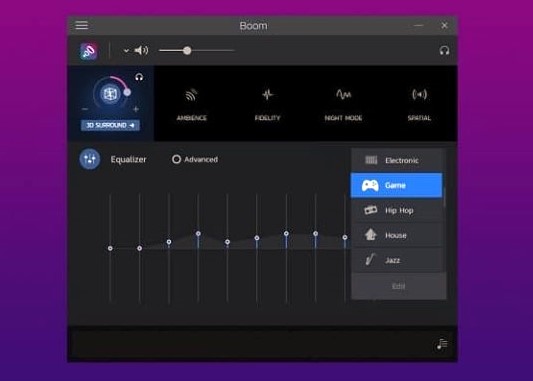Select the Hip Hop preset

coord(397,210)
